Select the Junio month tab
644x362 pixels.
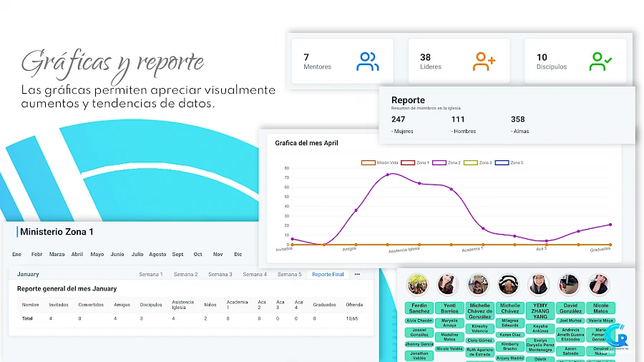pyautogui.click(x=117, y=255)
